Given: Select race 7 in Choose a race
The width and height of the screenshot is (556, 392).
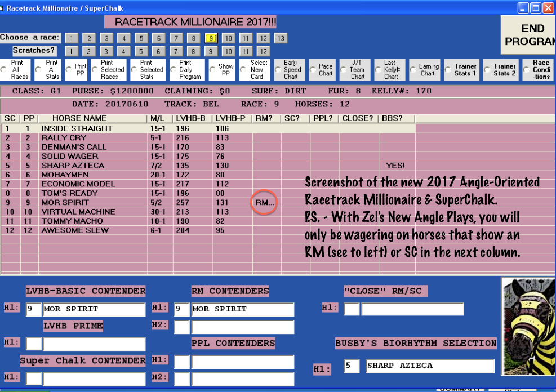Looking at the screenshot, I should (x=176, y=38).
